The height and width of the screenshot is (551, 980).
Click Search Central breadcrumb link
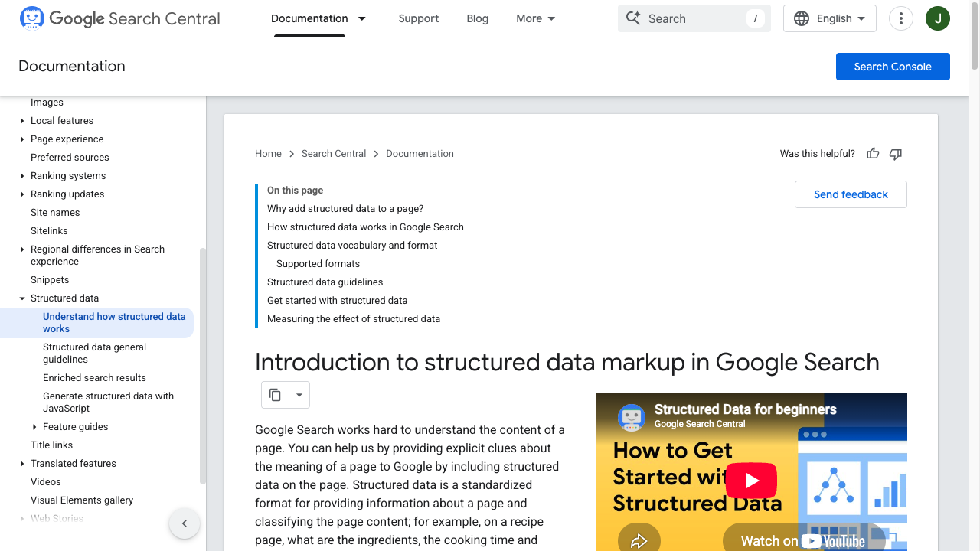(x=334, y=154)
